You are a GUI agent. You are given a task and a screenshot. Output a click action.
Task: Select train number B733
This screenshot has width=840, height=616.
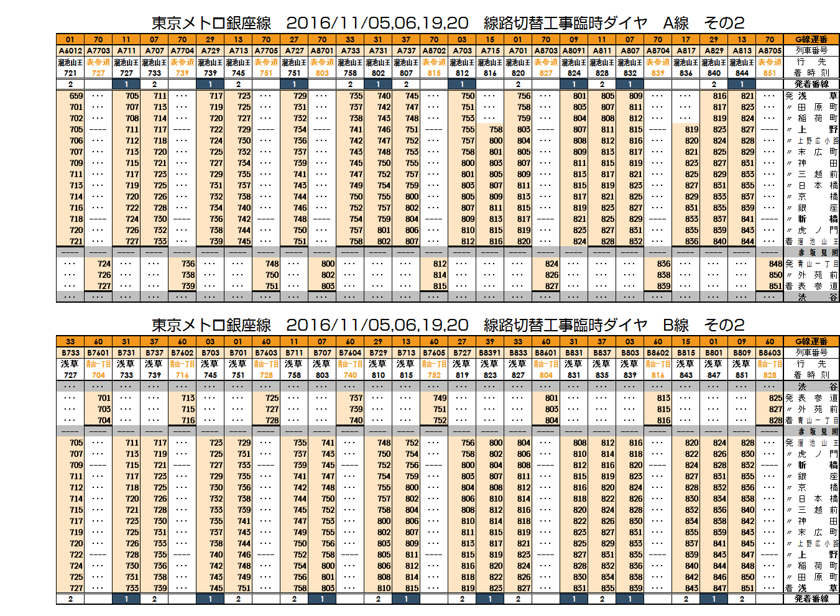point(70,353)
